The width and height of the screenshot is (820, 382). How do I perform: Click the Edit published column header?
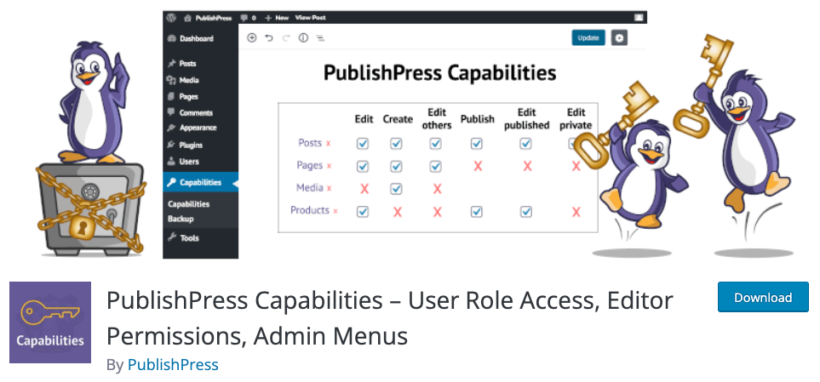(526, 119)
